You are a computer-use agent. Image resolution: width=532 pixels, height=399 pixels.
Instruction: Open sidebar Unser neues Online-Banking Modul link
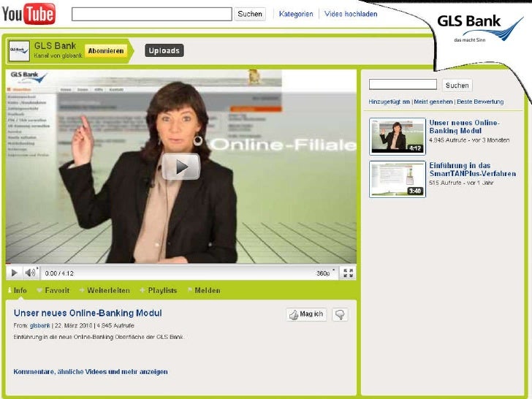click(464, 126)
